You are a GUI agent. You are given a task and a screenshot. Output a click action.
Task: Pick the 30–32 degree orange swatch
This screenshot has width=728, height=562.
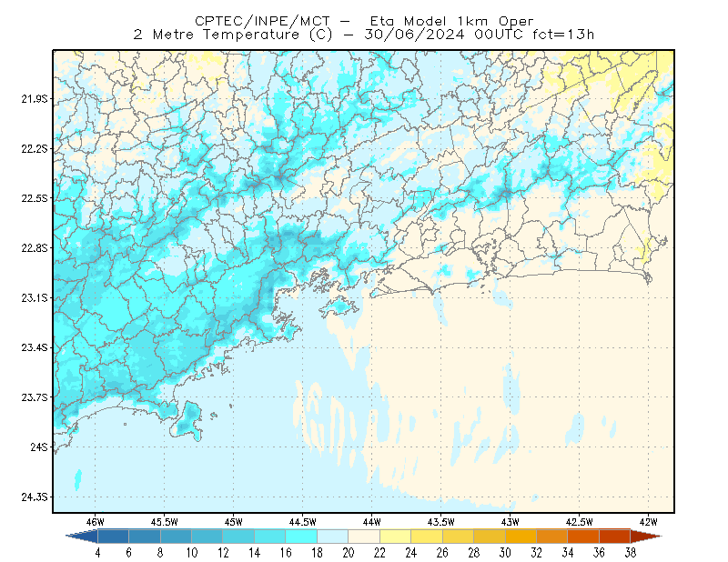coord(521,537)
